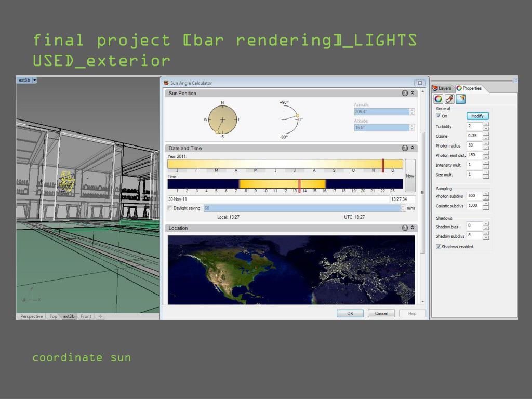Viewport: 532px width, 399px height.
Task: Click the date field showing 30-Nov-11
Action: (x=278, y=199)
